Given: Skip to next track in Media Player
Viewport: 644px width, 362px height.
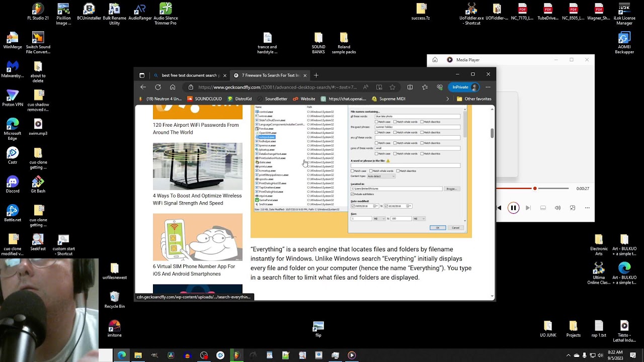Looking at the screenshot, I should coord(528,208).
